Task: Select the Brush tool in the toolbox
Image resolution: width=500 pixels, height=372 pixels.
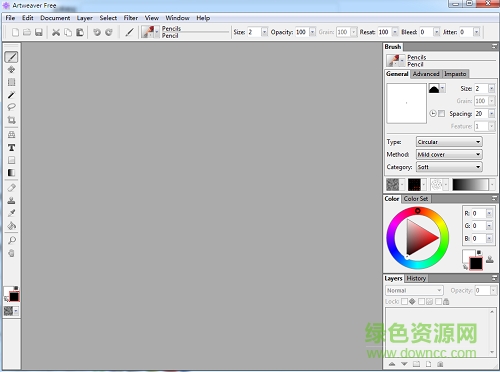Action: 11,57
